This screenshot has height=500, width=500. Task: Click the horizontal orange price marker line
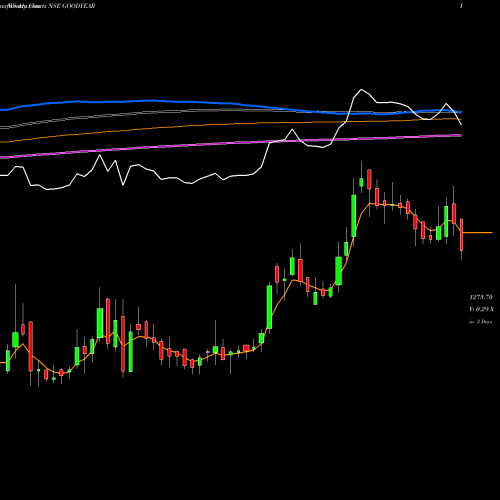pos(478,232)
